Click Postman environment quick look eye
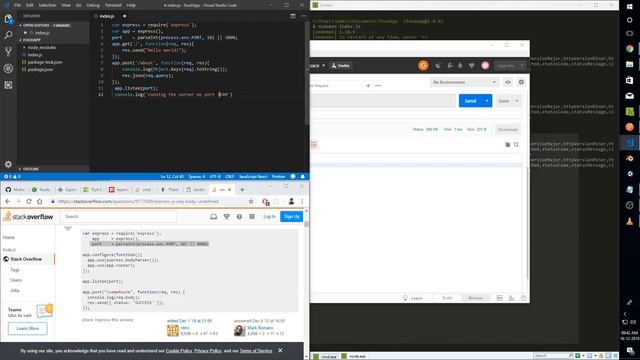Viewport: 640px width, 360px height. tap(508, 82)
